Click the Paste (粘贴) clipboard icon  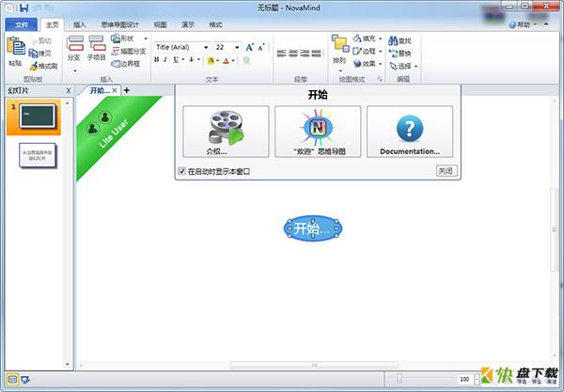(16, 46)
